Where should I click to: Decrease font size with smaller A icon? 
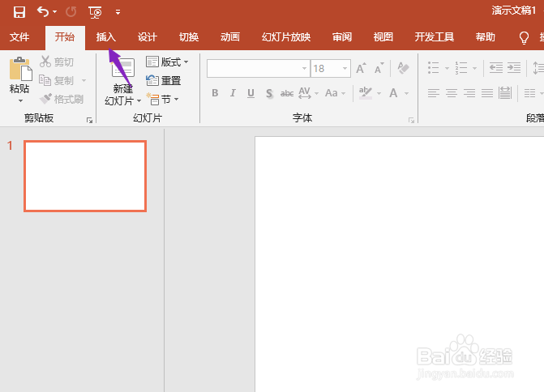379,68
